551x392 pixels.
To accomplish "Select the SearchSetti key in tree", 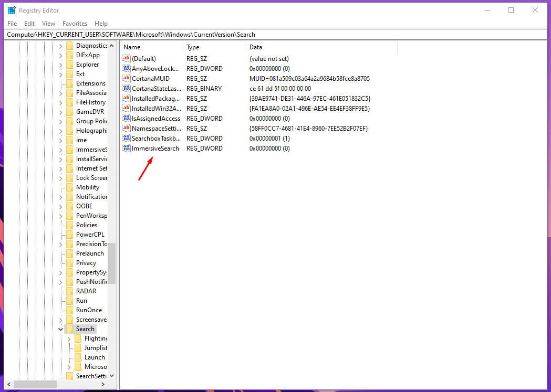I will tap(91, 376).
